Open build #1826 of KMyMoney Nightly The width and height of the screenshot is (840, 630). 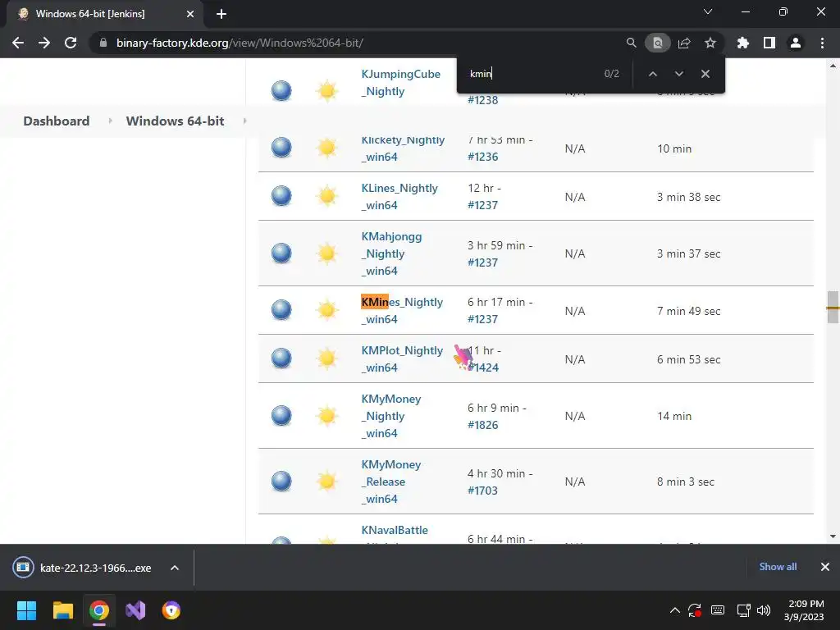point(482,425)
